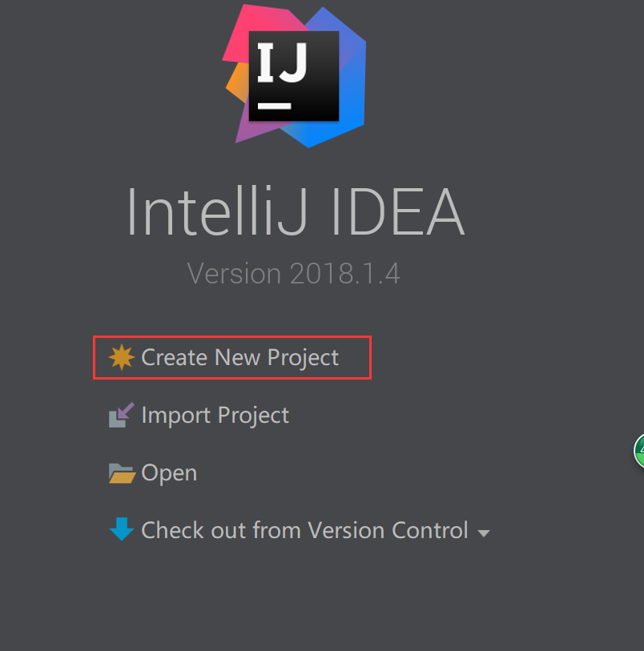This screenshot has width=644, height=651.
Task: Open Check out from Version Control menu
Action: 304,530
